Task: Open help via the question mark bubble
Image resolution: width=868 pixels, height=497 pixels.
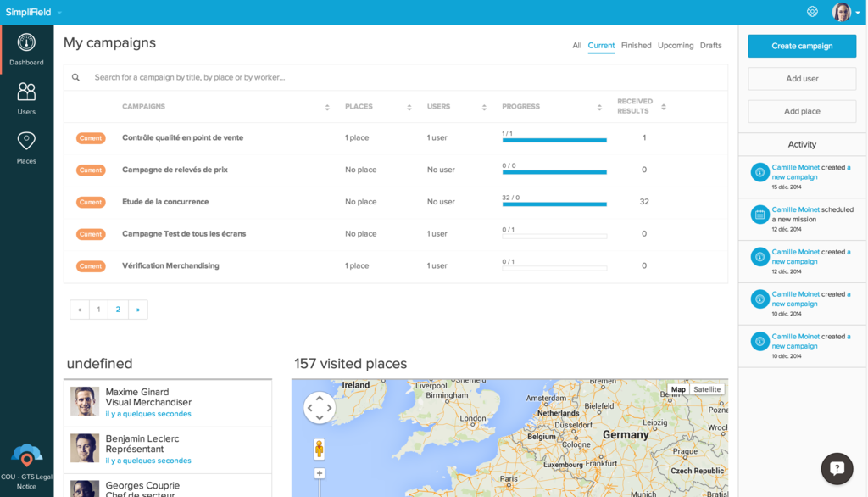Action: pyautogui.click(x=836, y=468)
